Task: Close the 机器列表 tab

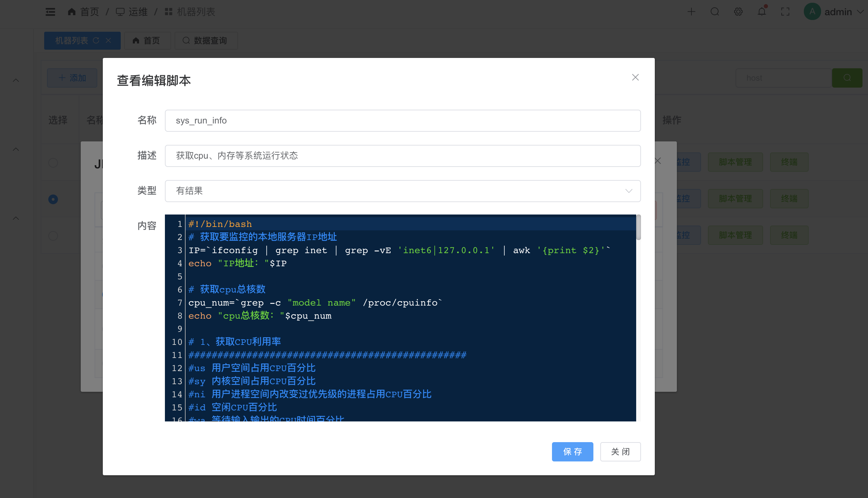Action: (108, 40)
